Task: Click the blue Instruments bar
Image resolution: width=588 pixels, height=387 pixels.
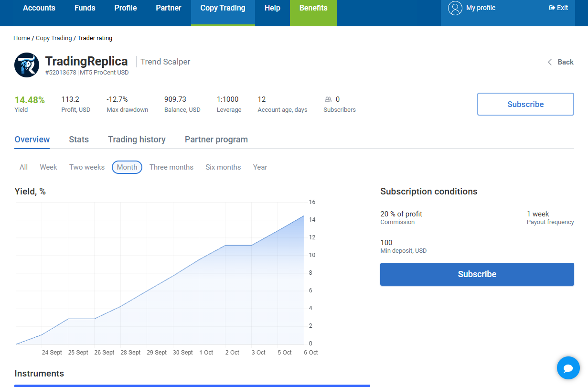Action: 192,386
